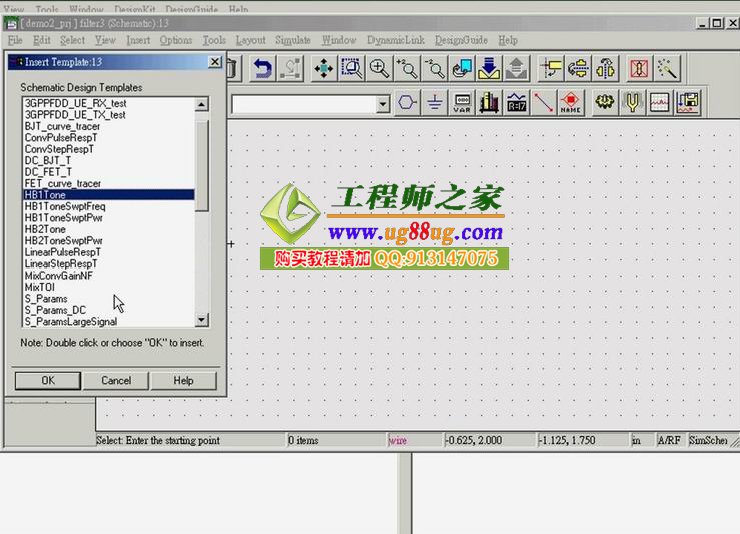Click the wire/pin NAME label icon
The height and width of the screenshot is (534, 740).
(x=571, y=102)
